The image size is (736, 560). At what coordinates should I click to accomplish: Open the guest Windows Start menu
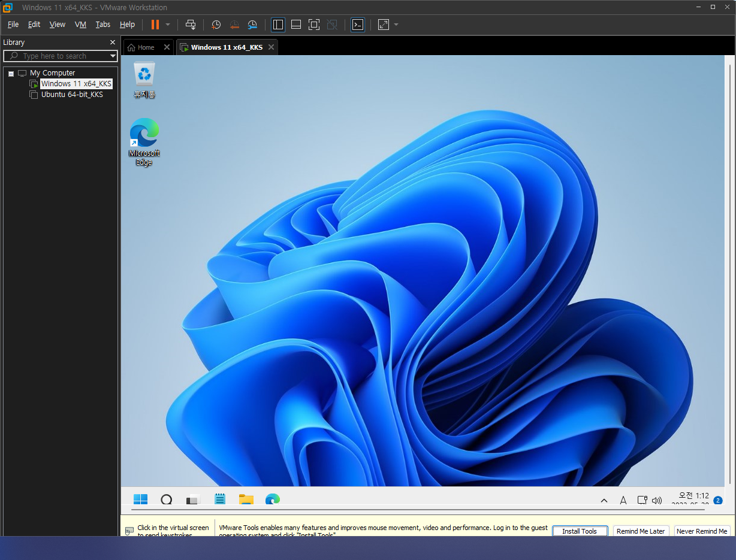pos(140,500)
